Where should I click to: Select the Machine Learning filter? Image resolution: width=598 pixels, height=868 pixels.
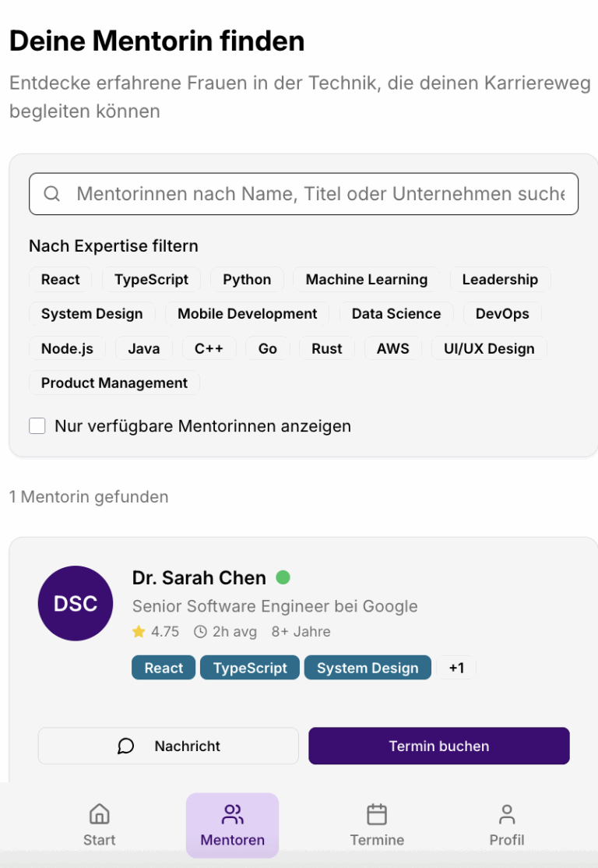[367, 279]
